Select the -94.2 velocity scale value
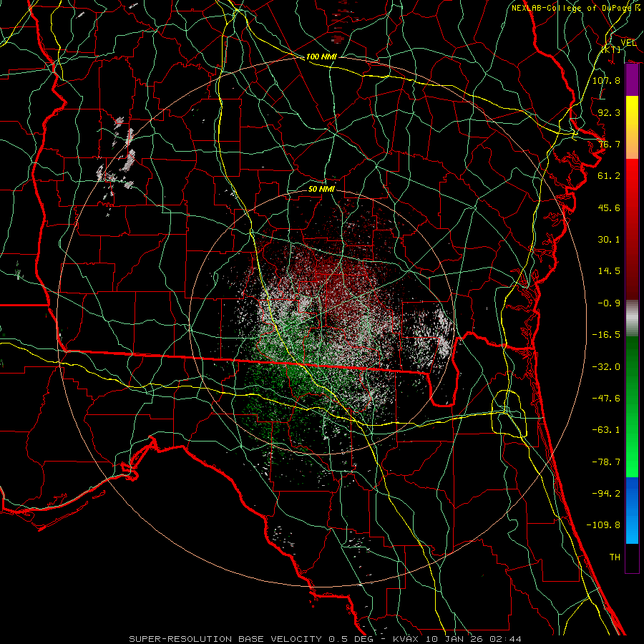 (606, 493)
